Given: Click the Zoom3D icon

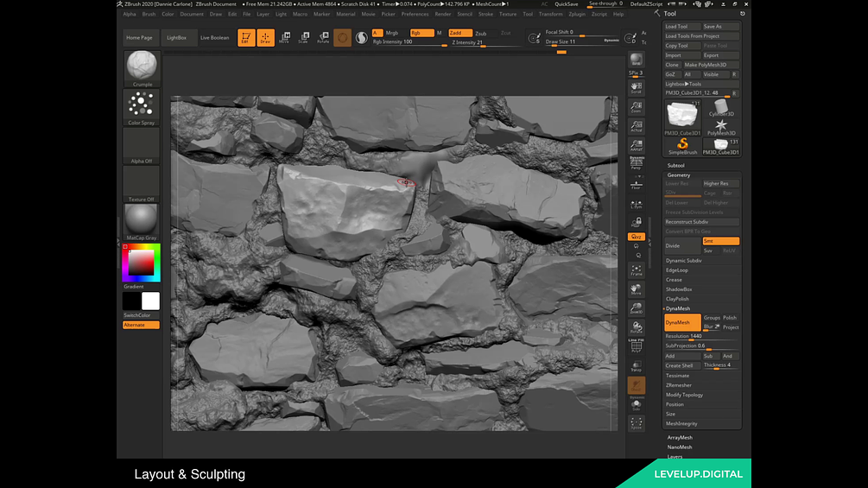Looking at the screenshot, I should (x=636, y=308).
